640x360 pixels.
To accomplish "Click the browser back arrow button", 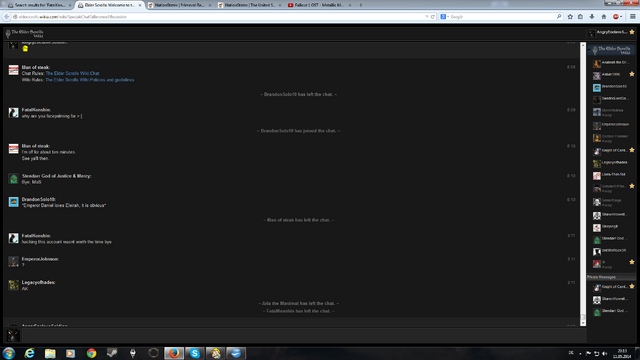I will (x=7, y=17).
